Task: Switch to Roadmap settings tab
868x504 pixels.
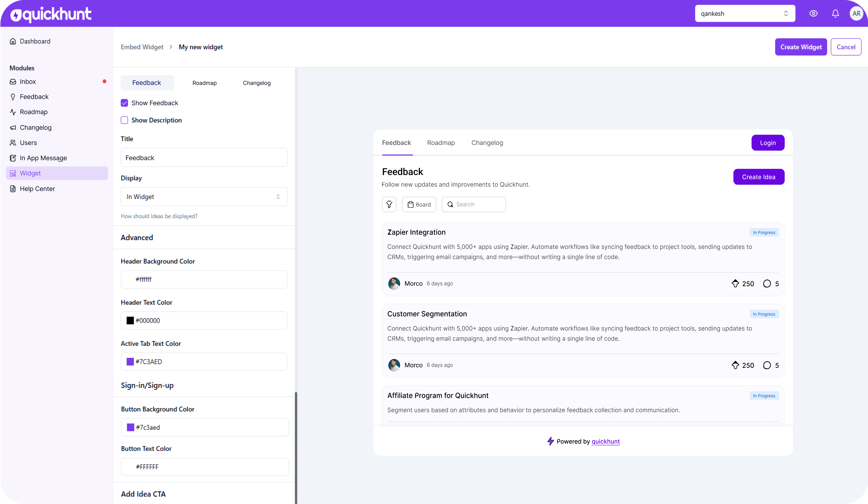Action: tap(204, 83)
